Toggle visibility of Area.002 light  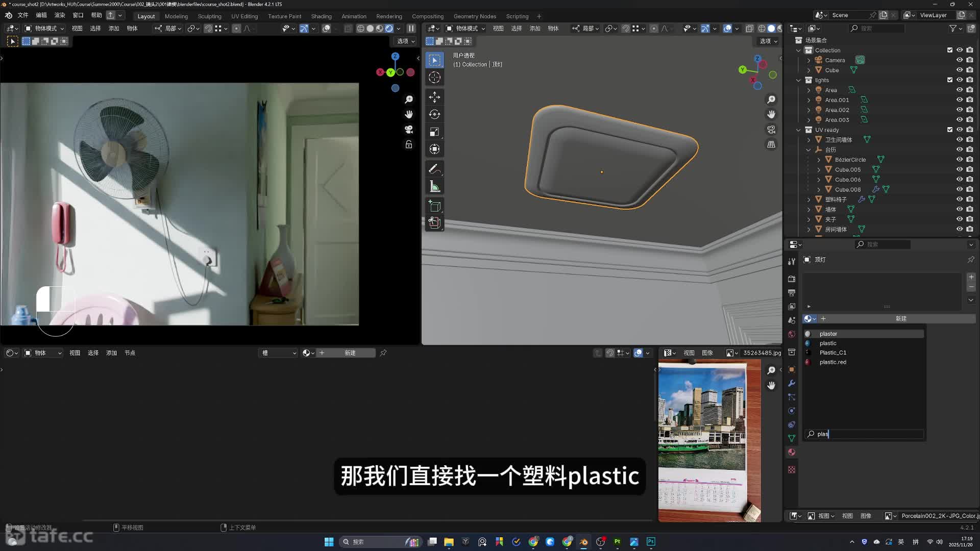[x=960, y=110]
